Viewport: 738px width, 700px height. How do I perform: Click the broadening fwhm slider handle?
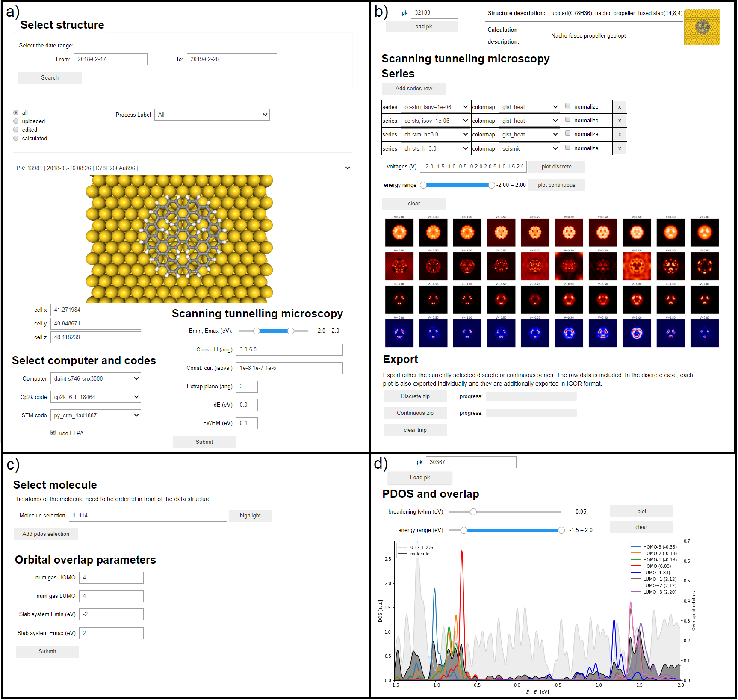tap(473, 512)
